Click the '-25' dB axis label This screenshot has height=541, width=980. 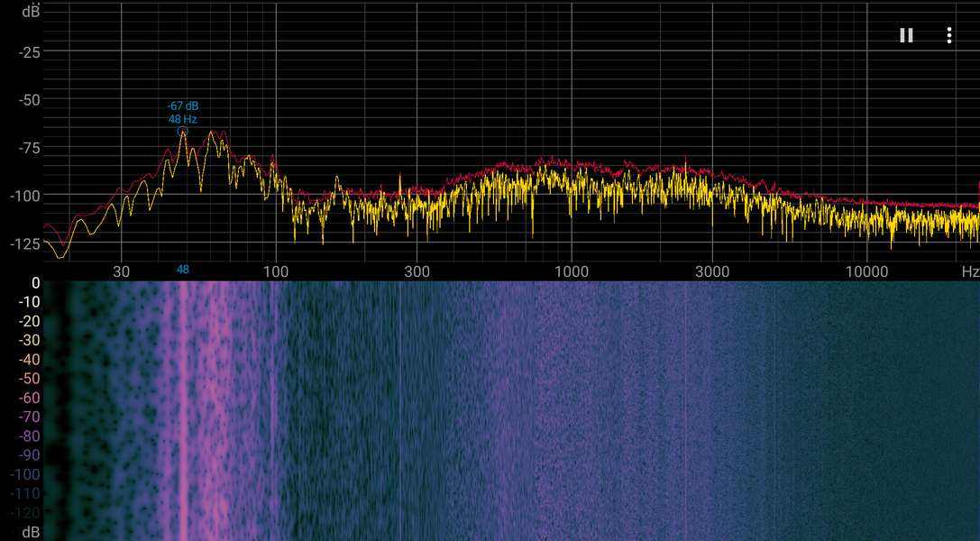coord(30,52)
